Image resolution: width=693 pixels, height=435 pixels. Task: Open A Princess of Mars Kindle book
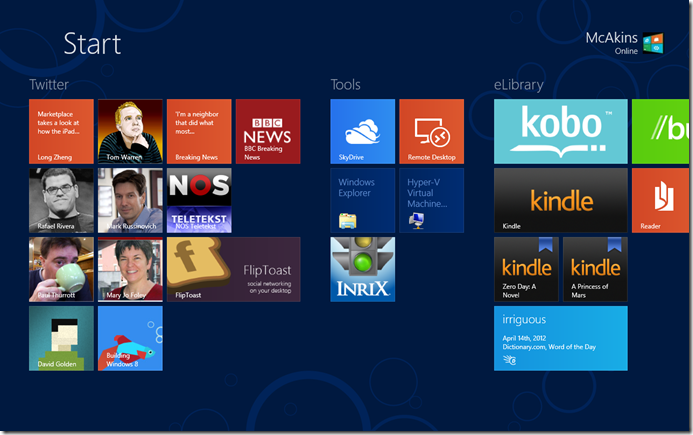coord(595,269)
